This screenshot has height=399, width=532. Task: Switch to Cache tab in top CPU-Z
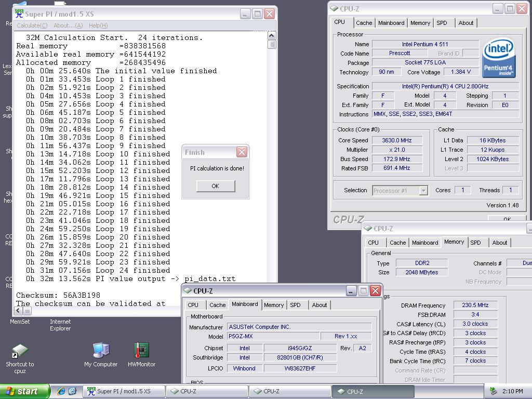pos(364,23)
